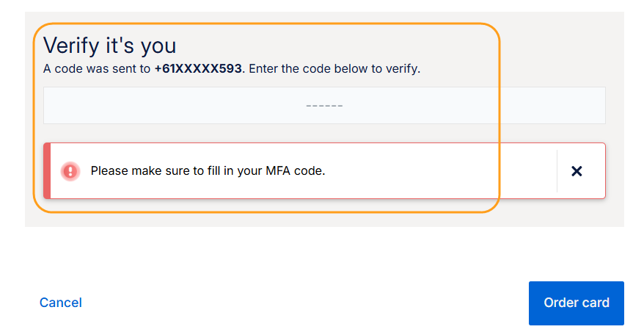The width and height of the screenshot is (644, 332).
Task: Click the dashed placeholder in the code field
Action: click(324, 106)
